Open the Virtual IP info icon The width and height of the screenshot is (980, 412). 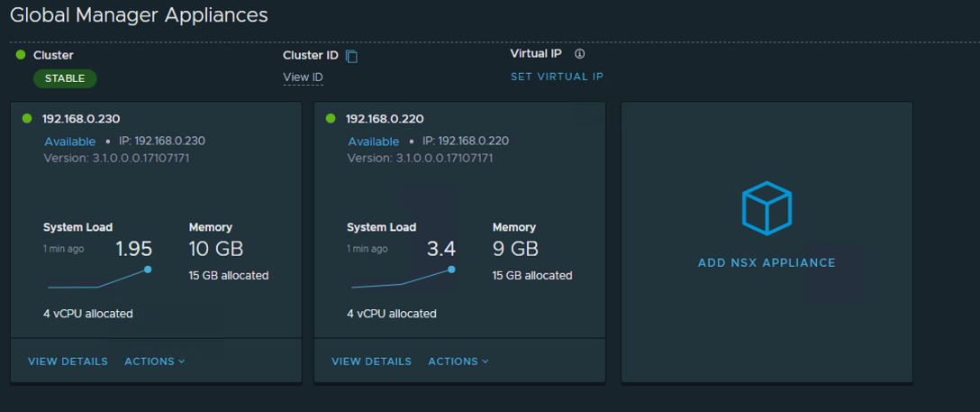(579, 54)
